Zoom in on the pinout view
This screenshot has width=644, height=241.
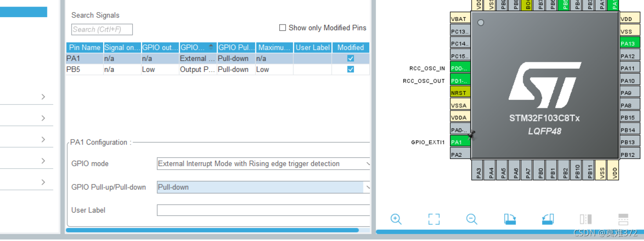[396, 219]
